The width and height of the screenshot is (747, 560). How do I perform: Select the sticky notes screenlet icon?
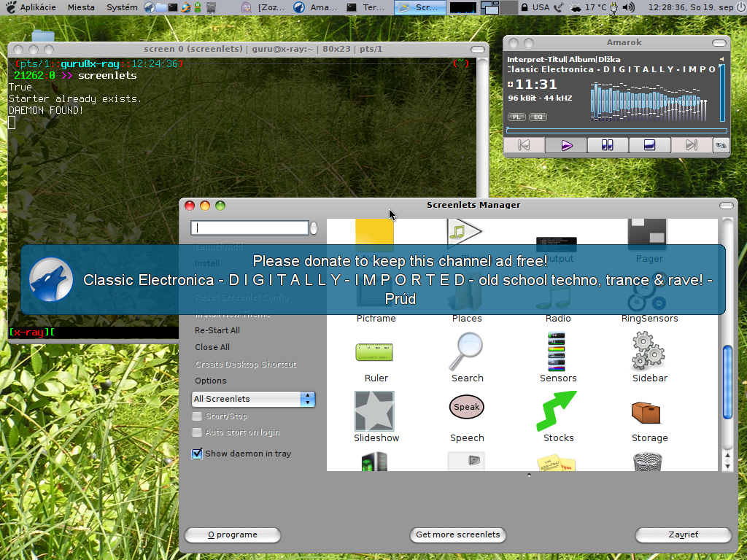(556, 463)
